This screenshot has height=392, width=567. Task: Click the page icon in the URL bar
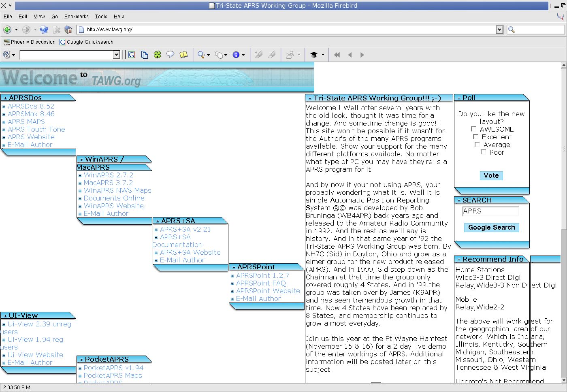point(81,30)
